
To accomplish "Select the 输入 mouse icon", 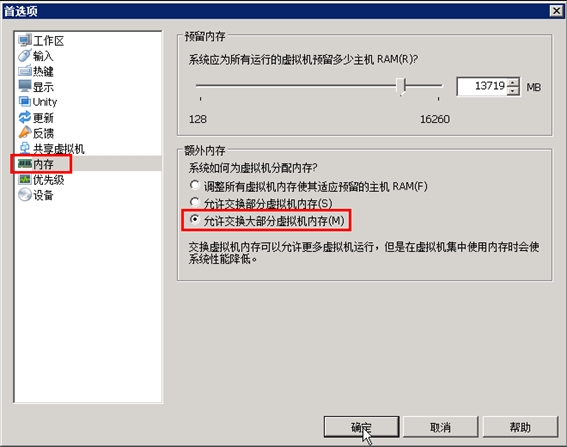I will tap(25, 55).
